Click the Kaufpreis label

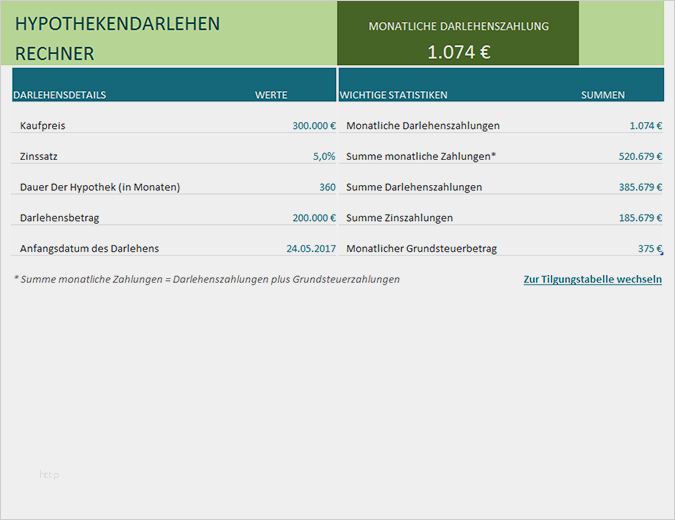[43, 126]
